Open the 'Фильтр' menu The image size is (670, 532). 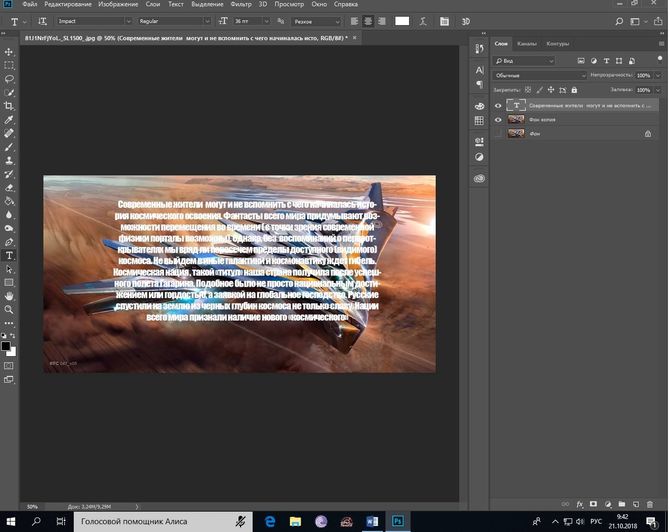(240, 5)
